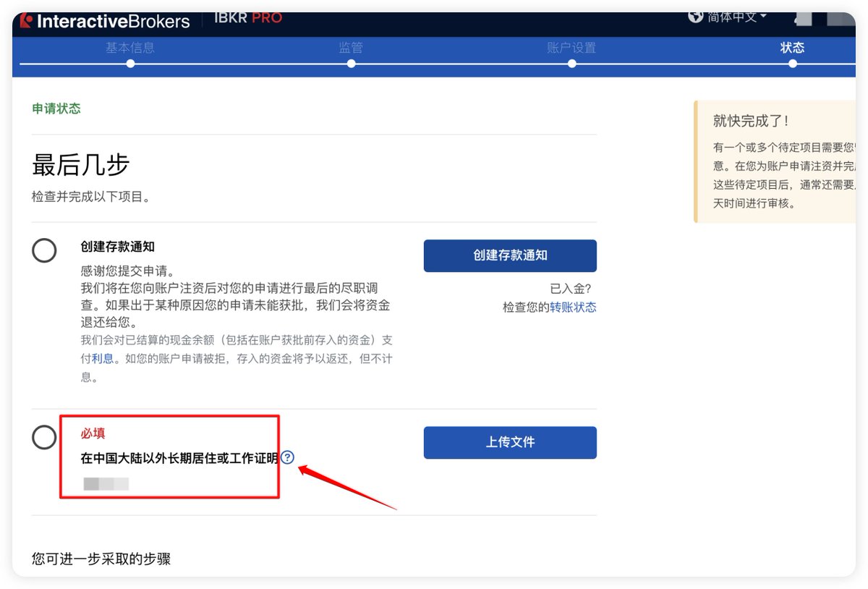Select the circle beside 必填 item
Viewport: 868px width, 589px height.
point(44,437)
